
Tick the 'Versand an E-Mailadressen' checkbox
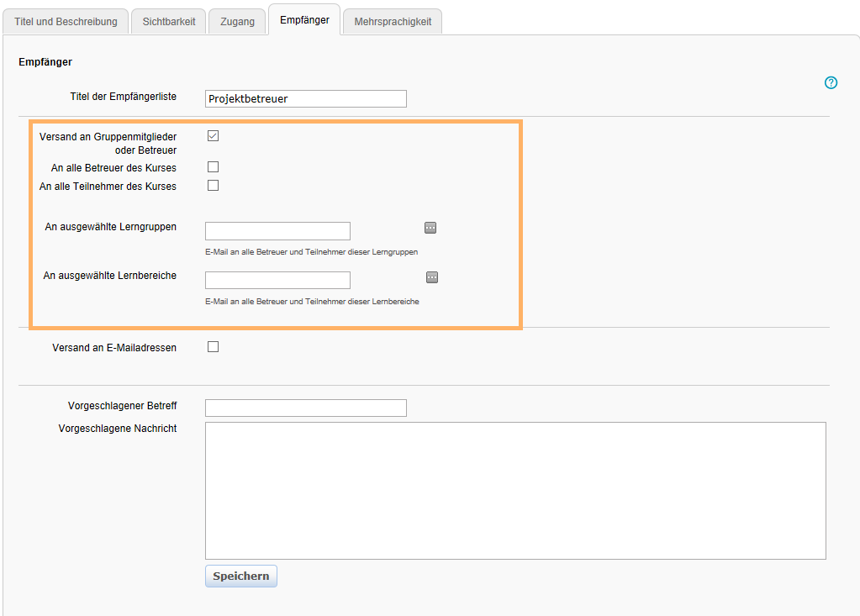click(213, 346)
